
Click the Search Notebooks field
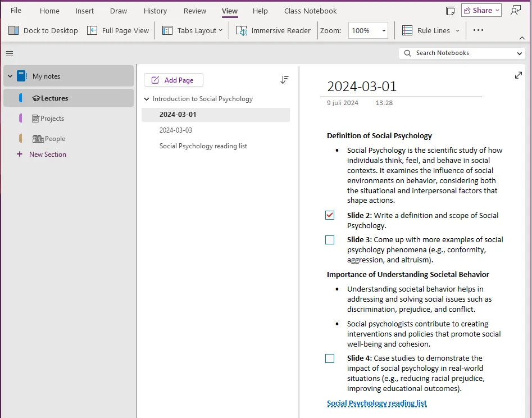click(461, 53)
